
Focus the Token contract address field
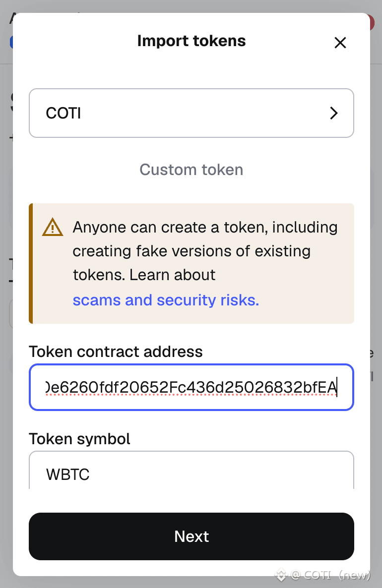(191, 387)
